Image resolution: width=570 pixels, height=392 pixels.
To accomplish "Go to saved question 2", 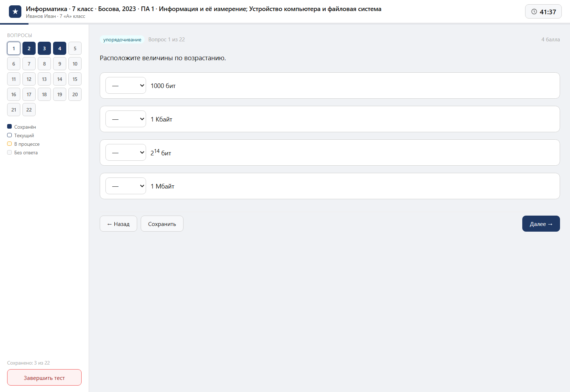I will 29,48.
